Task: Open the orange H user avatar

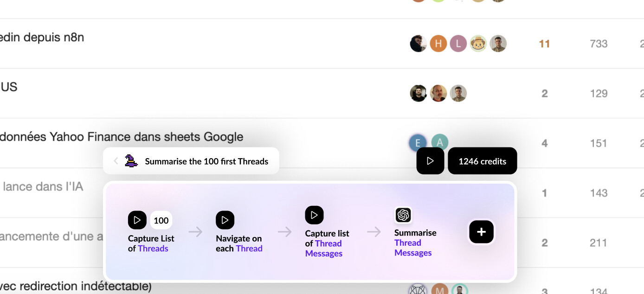Action: [x=438, y=44]
